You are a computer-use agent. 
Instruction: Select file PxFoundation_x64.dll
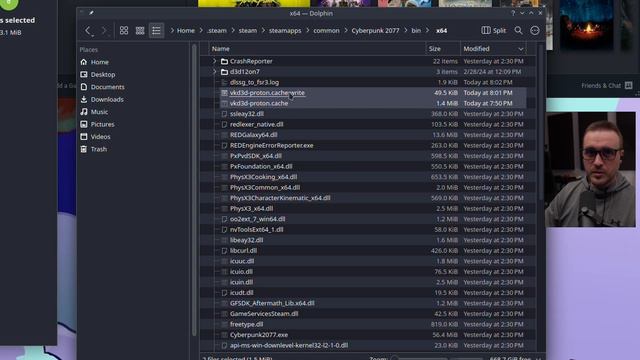click(261, 167)
